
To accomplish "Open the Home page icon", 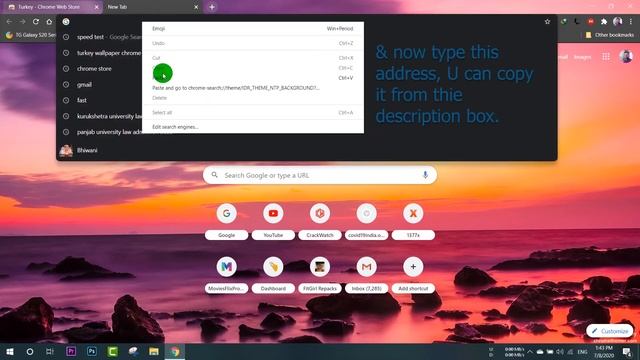I will pyautogui.click(x=49, y=22).
